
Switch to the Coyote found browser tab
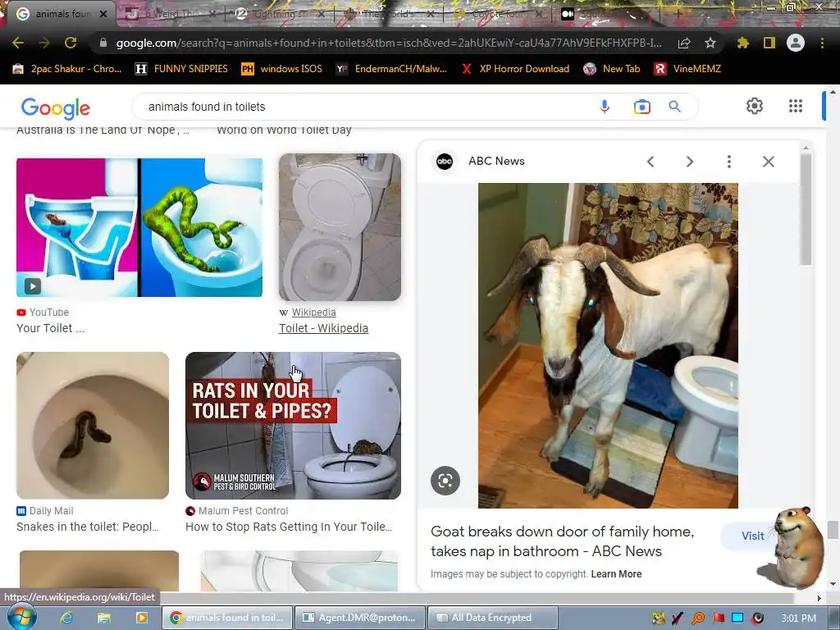[x=498, y=15]
